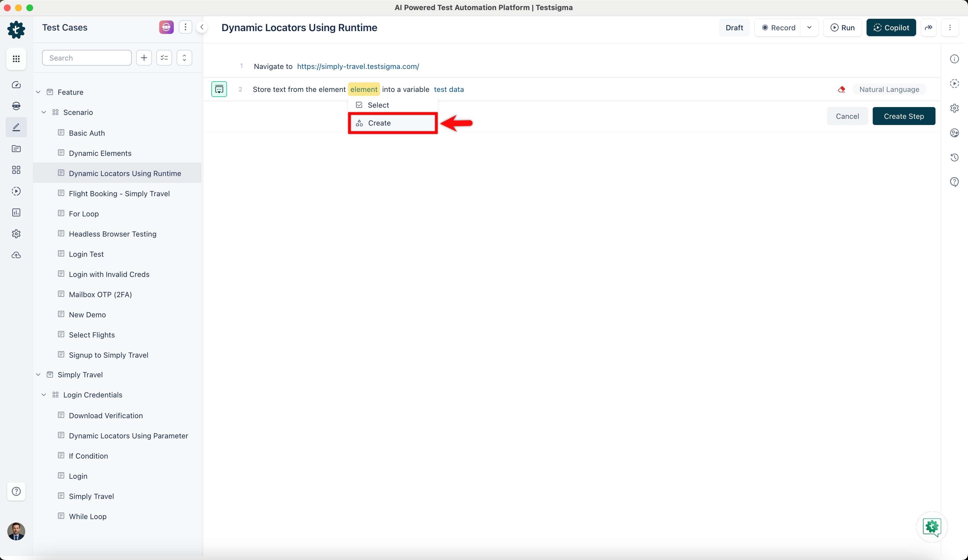Screen dimensions: 968x560
Task: Choose Create from the element menu
Action: click(393, 123)
